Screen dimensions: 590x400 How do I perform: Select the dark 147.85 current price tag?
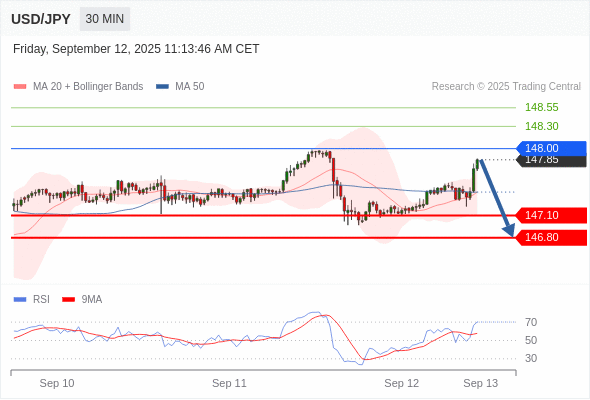(x=551, y=161)
